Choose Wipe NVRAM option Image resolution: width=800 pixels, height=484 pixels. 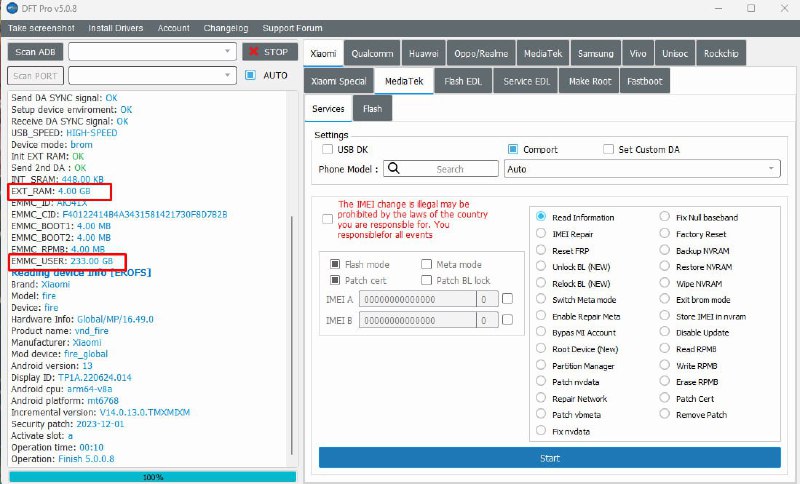pyautogui.click(x=664, y=283)
